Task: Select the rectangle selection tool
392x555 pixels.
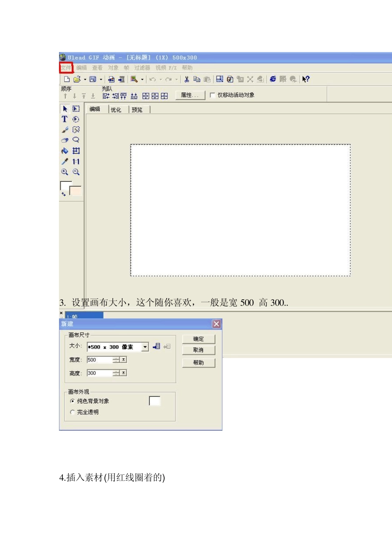Action: coord(76,109)
